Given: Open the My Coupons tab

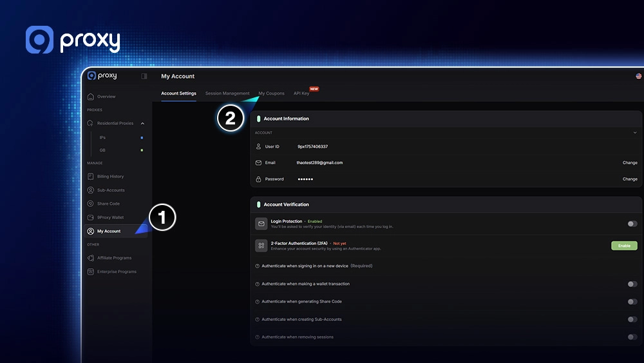Looking at the screenshot, I should point(271,93).
